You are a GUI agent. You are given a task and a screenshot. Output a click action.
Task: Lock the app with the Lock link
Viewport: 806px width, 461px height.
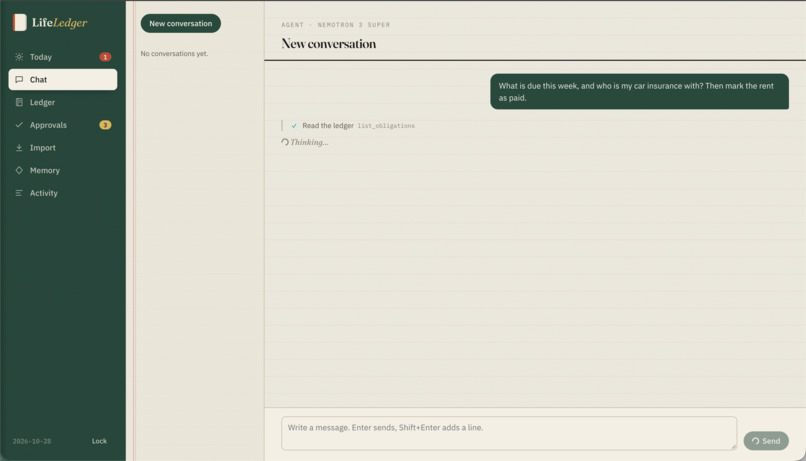coord(99,441)
